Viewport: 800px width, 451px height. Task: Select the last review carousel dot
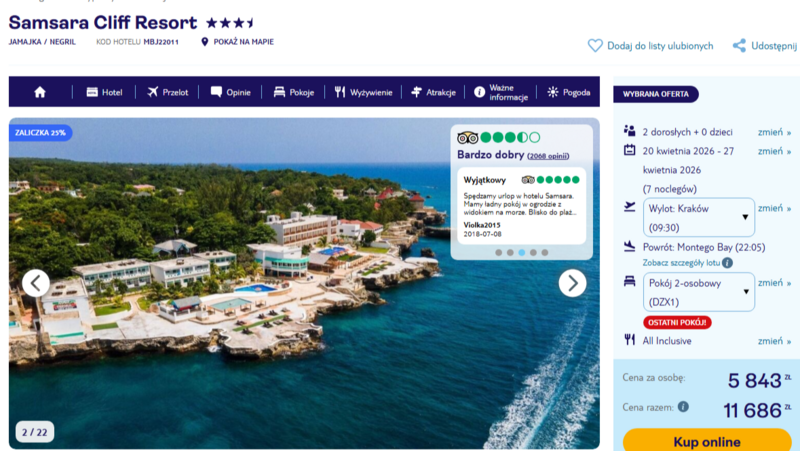click(545, 253)
